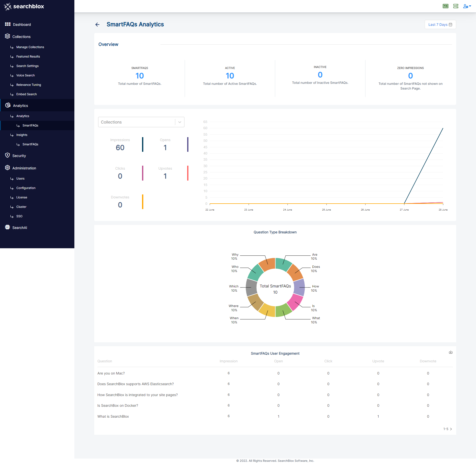Click the back arrow beside SmartFAQs Analytics
Screen dimensions: 476x467
click(97, 25)
